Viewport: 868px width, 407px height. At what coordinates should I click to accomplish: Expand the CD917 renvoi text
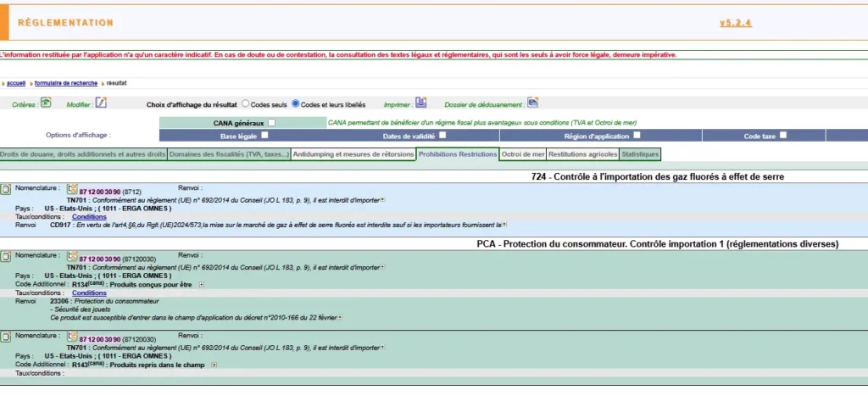click(x=504, y=225)
